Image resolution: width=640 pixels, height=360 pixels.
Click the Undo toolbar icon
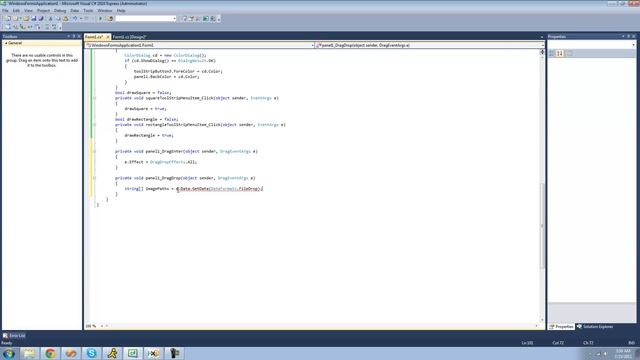[75, 18]
